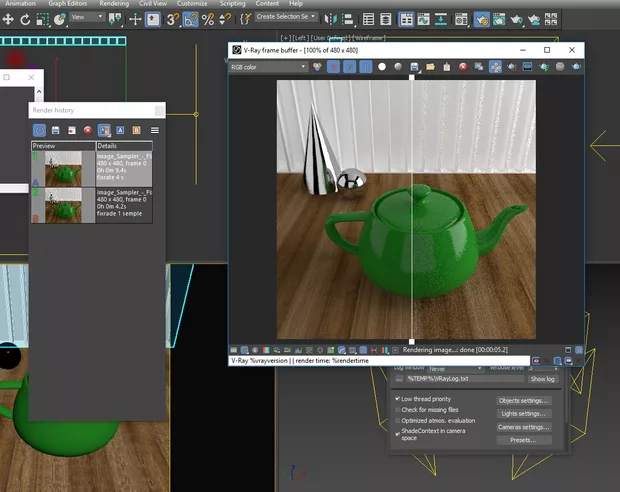This screenshot has width=620, height=492.
Task: Open the RGB color channel dropdown
Action: coord(268,67)
